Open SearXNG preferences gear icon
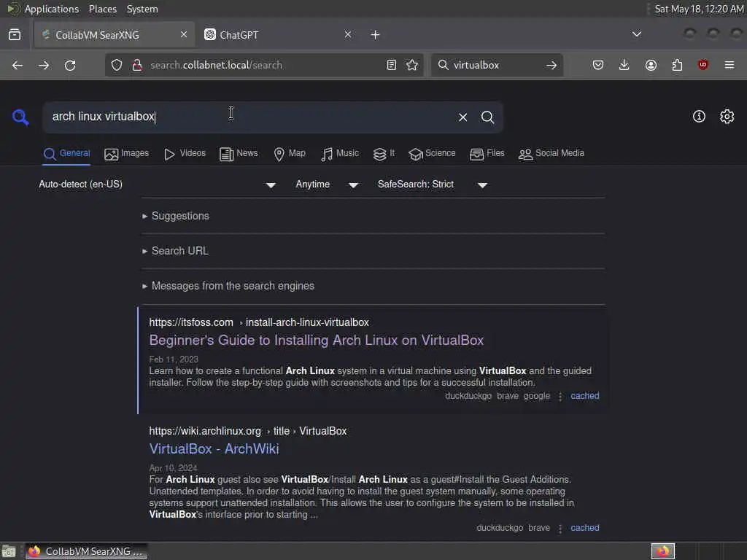747x560 pixels. click(727, 116)
